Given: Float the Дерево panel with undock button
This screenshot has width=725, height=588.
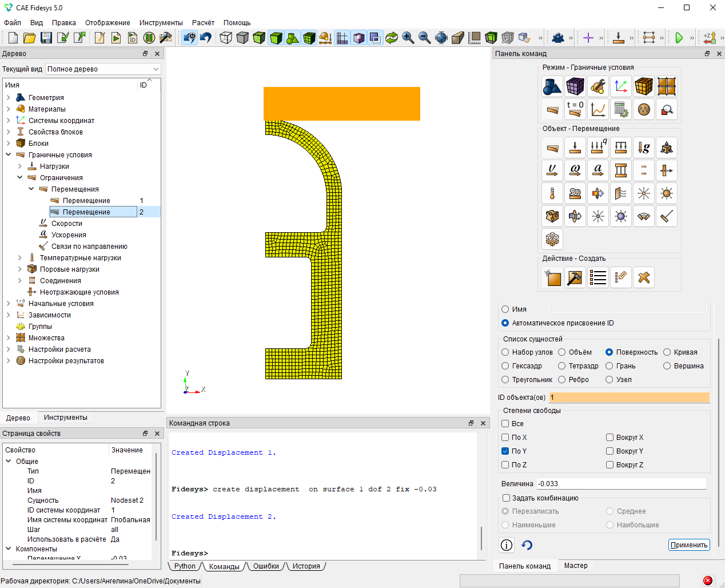Looking at the screenshot, I should tap(145, 54).
